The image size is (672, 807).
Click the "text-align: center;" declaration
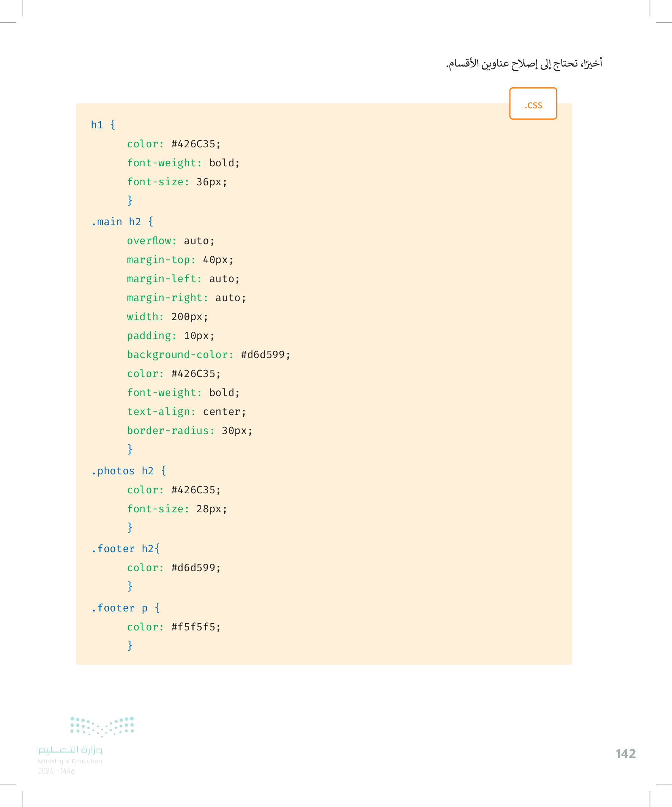[186, 412]
